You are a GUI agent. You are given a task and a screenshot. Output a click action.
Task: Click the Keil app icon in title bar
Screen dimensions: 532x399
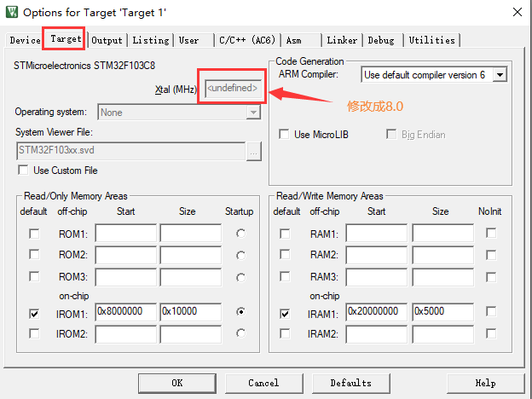click(10, 12)
